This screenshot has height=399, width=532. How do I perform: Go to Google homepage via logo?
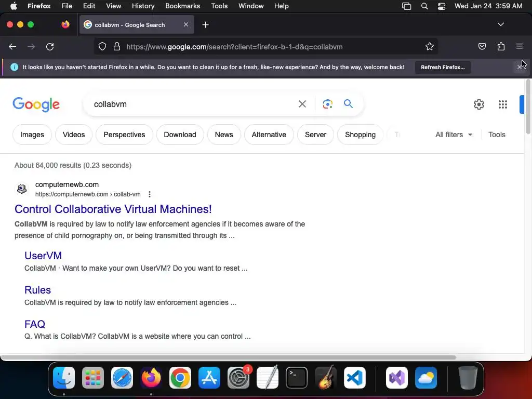click(x=36, y=104)
